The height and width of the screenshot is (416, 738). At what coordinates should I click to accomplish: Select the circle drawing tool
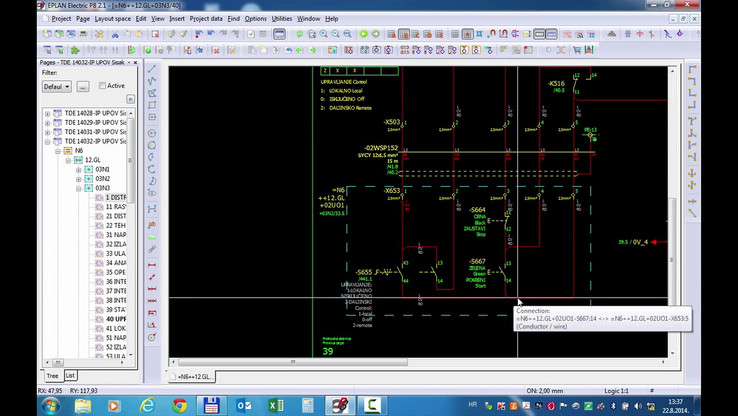pyautogui.click(x=152, y=132)
